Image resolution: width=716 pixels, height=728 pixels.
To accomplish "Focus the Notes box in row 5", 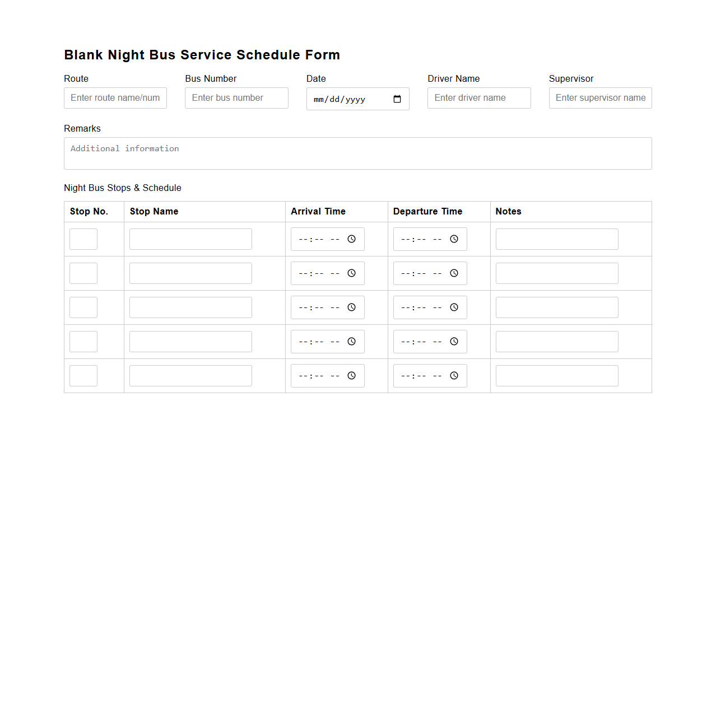I will click(556, 376).
